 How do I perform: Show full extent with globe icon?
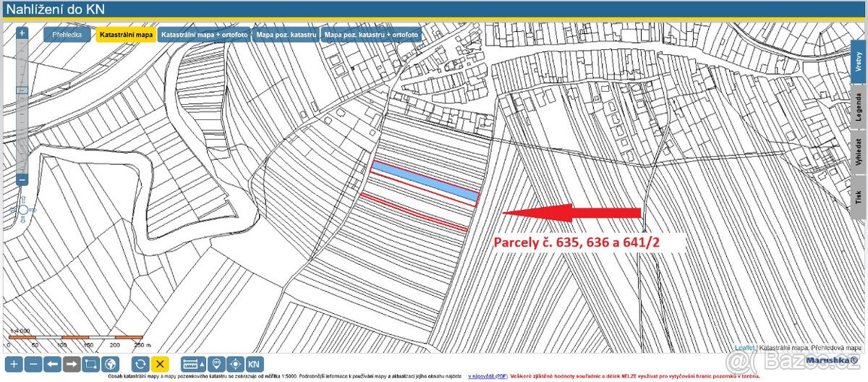pyautogui.click(x=110, y=364)
